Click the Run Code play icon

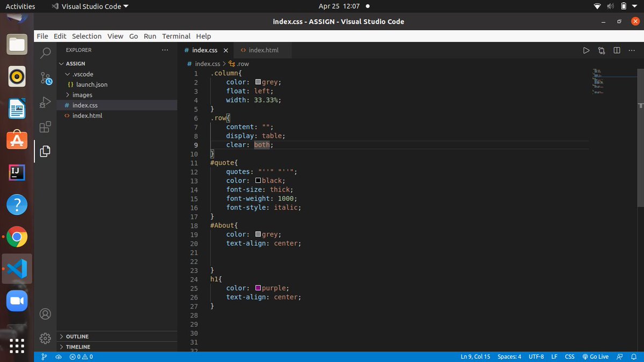(x=586, y=50)
